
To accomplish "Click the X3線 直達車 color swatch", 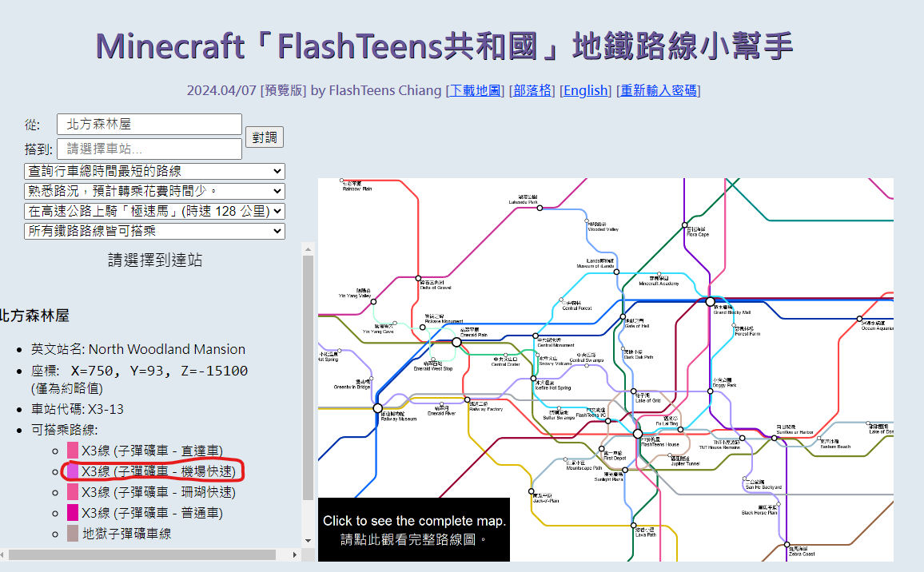I will [73, 451].
